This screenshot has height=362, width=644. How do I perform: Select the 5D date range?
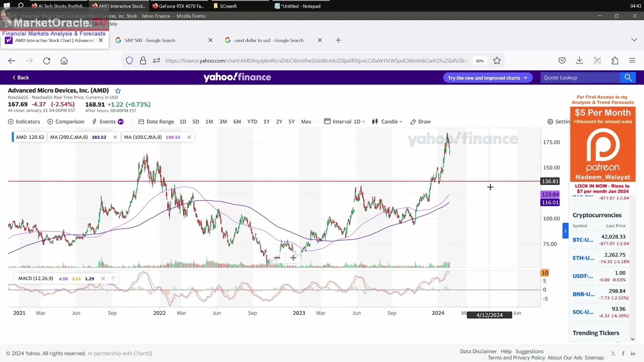196,122
